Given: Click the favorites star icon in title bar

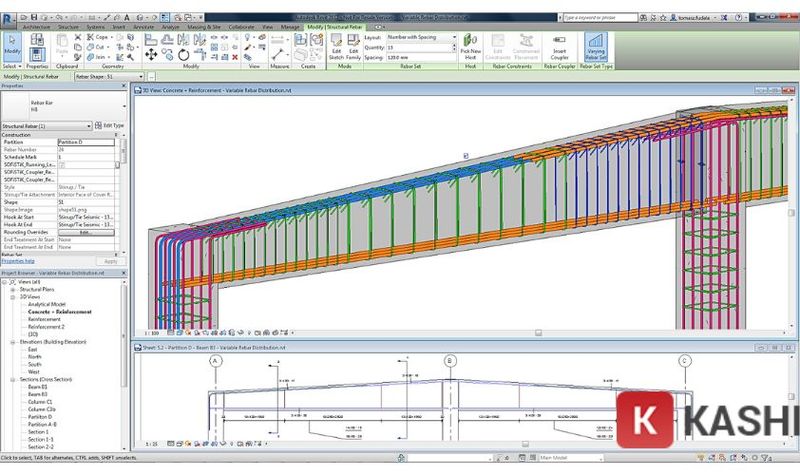Looking at the screenshot, I should [x=663, y=18].
